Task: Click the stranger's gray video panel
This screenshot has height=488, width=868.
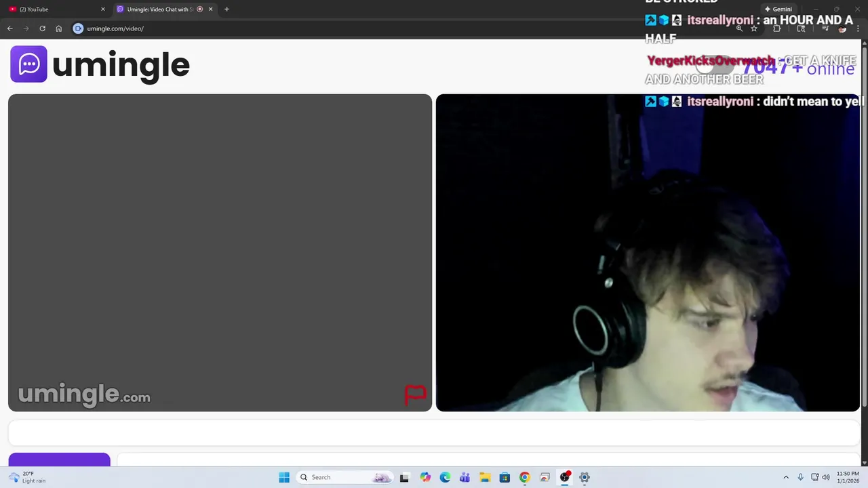Action: pos(220,253)
